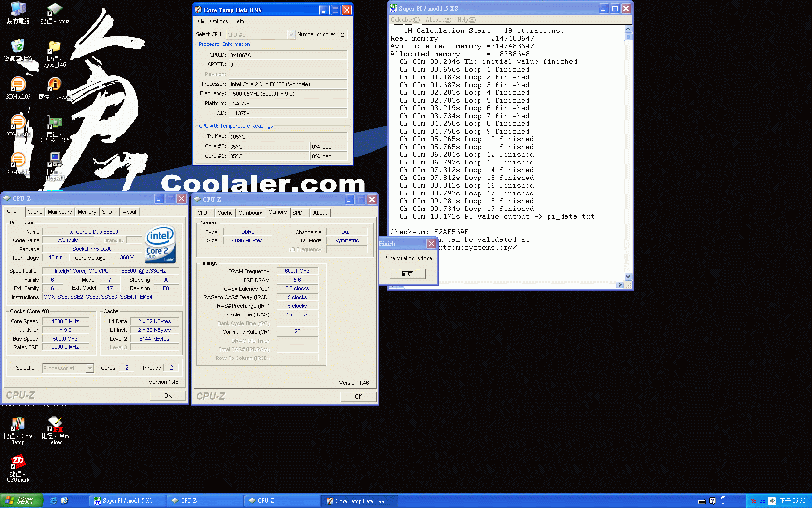Open the cpuz shortcut on desktop

click(55, 13)
